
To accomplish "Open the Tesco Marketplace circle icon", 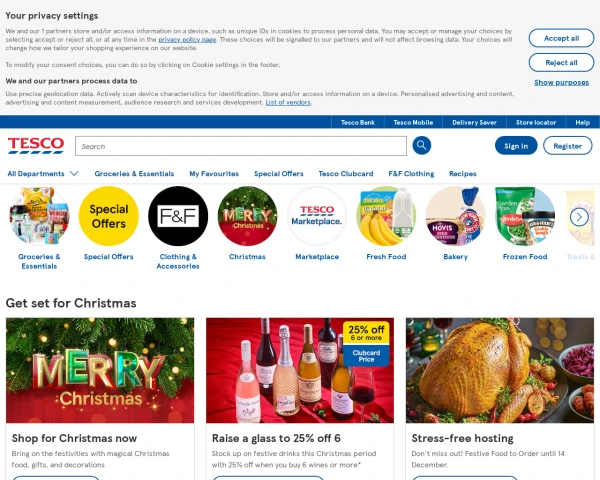I will 317,216.
